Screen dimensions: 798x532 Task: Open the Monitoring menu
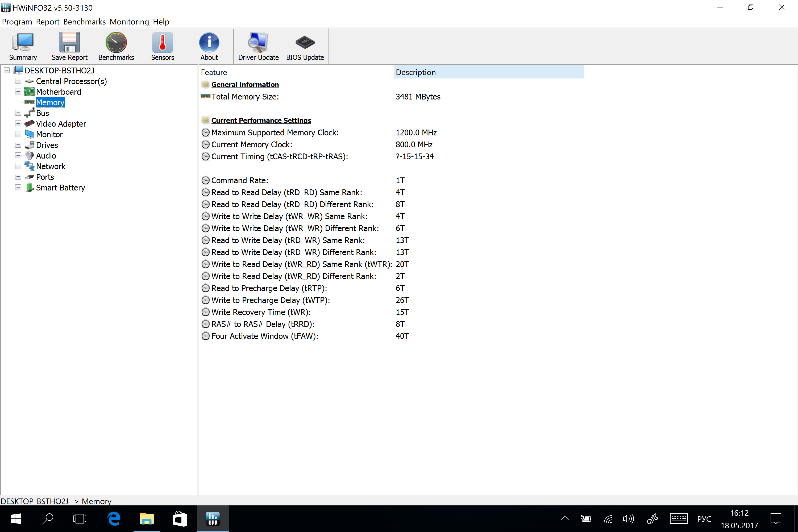pos(129,22)
